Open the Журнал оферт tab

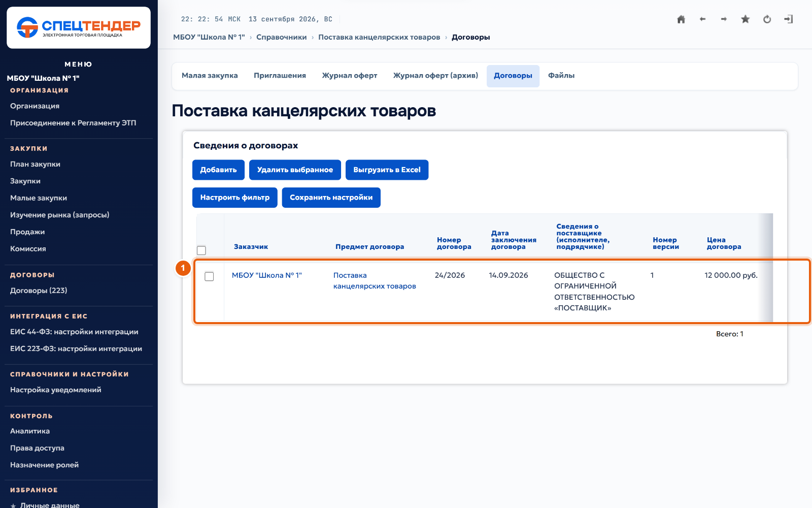[x=350, y=76]
